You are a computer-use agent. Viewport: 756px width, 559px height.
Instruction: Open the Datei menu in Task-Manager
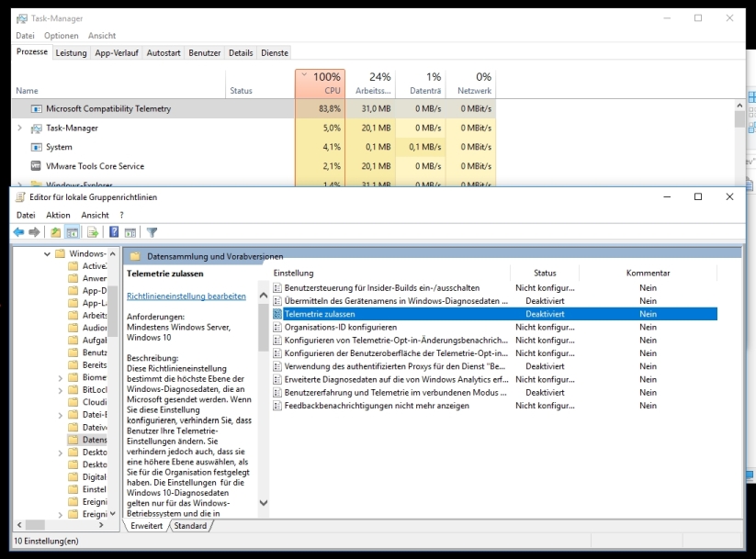pyautogui.click(x=25, y=36)
